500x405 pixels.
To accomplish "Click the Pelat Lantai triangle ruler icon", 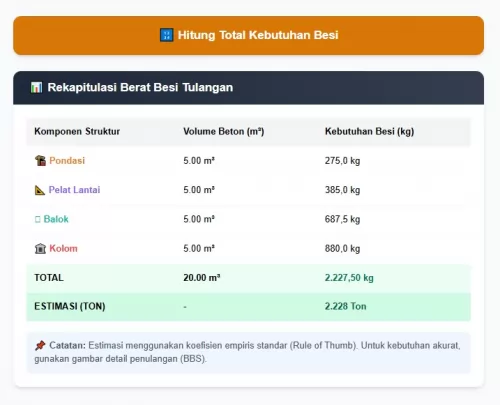I will click(40, 190).
